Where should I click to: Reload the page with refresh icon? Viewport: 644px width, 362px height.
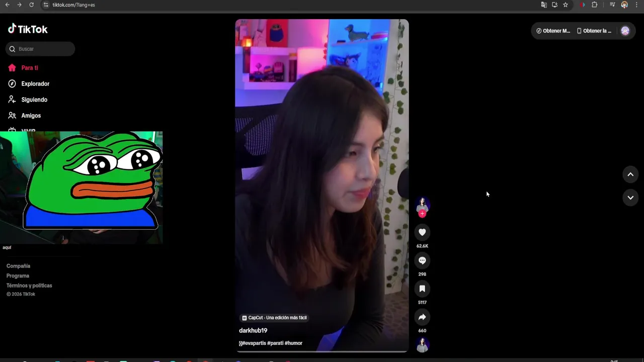(31, 5)
